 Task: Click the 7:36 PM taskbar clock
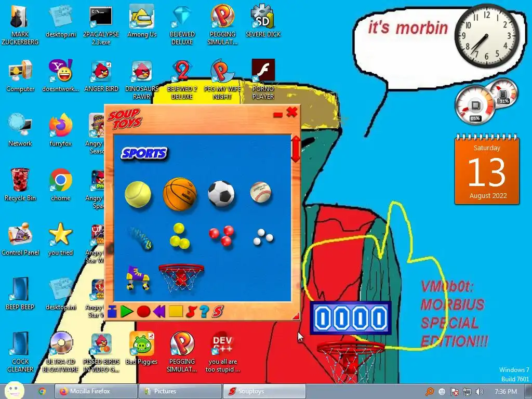click(x=506, y=392)
